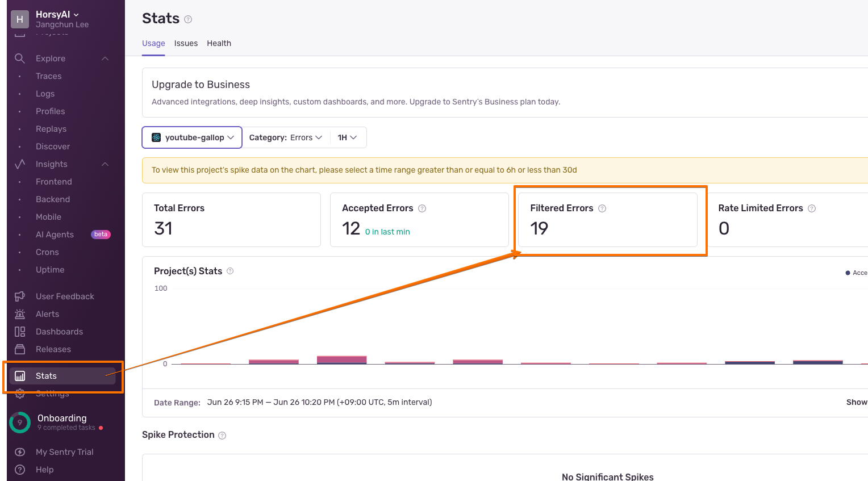Click the Alerts siren icon
This screenshot has width=868, height=481.
[20, 314]
